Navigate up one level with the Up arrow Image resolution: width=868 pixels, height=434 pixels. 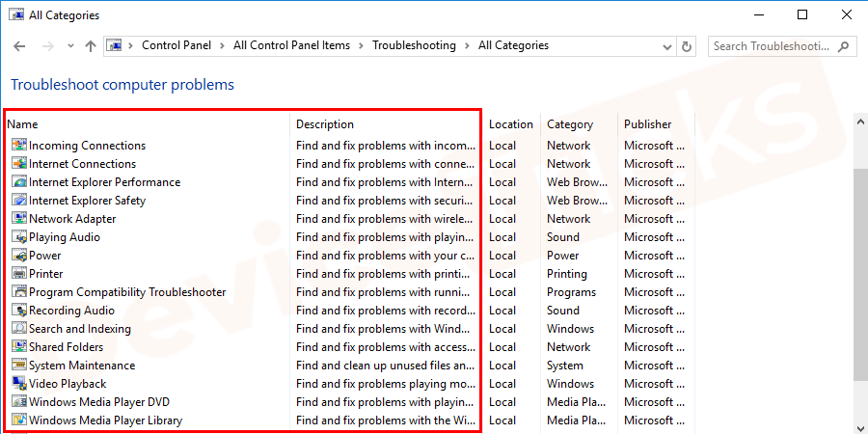coord(91,46)
